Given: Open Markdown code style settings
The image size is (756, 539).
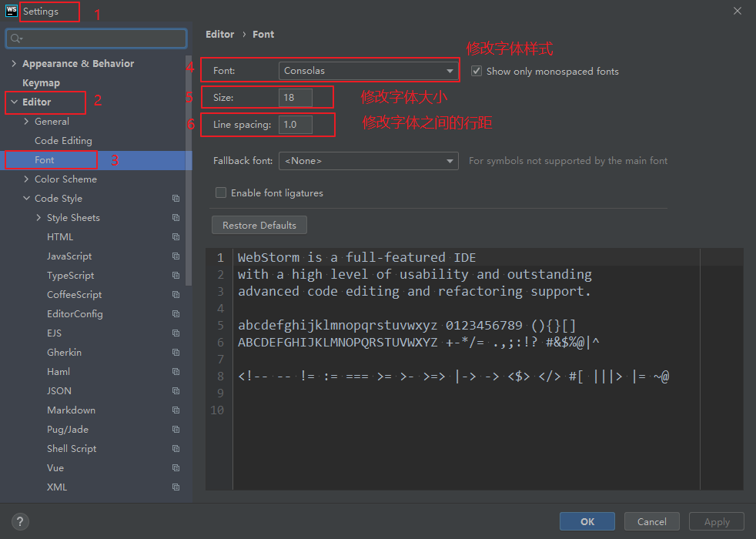Looking at the screenshot, I should [x=71, y=410].
